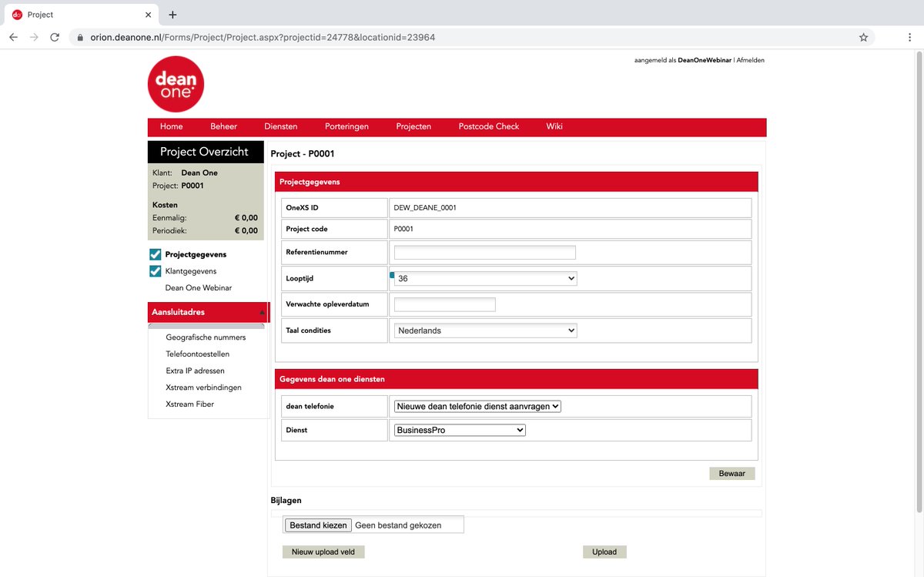Screen dimensions: 924x577
Task: Click the Verwachte opleverdatum input field
Action: [445, 304]
